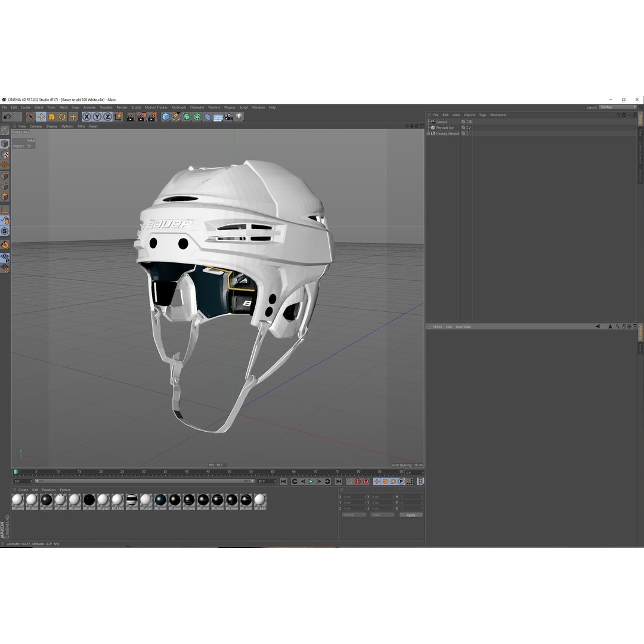Open viewport Cameras menu

coord(36,126)
